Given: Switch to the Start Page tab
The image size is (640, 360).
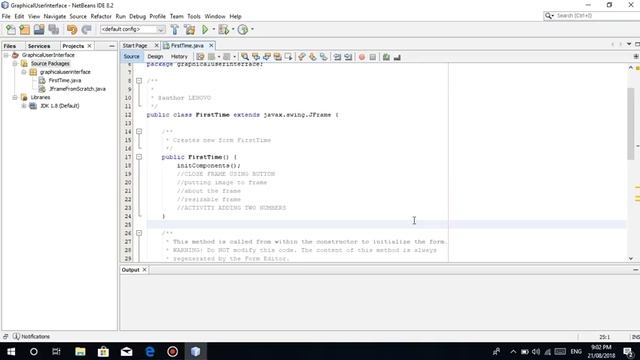Looking at the screenshot, I should [x=135, y=46].
